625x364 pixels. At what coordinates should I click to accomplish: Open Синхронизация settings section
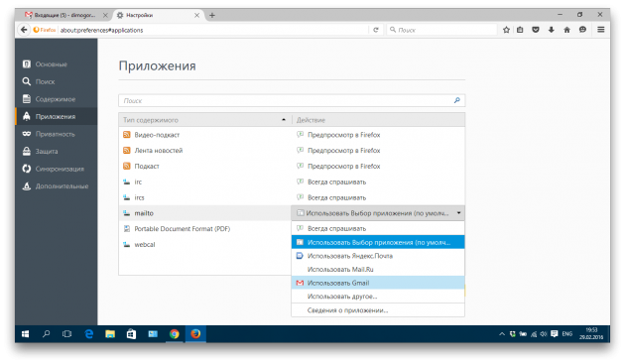(x=56, y=169)
